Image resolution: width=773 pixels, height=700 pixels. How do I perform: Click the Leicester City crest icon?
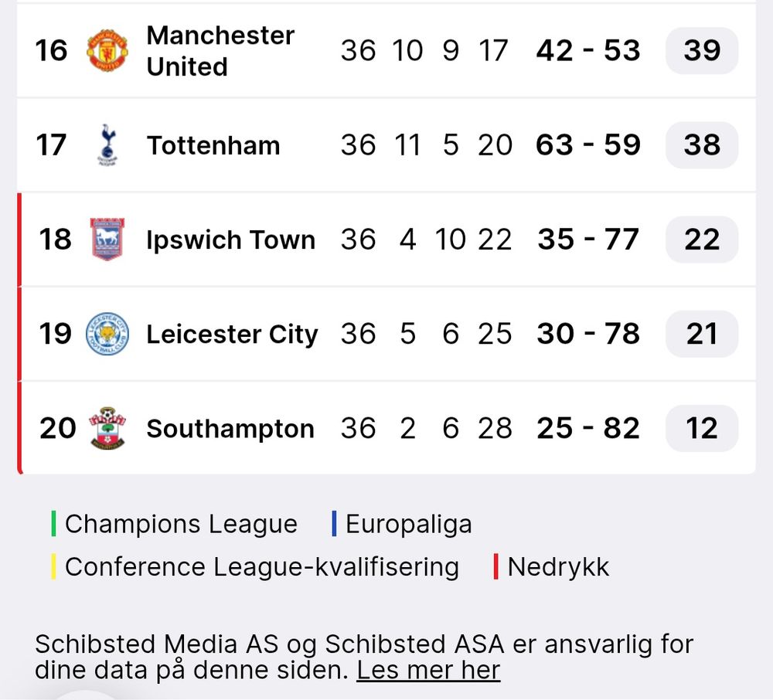pyautogui.click(x=107, y=334)
